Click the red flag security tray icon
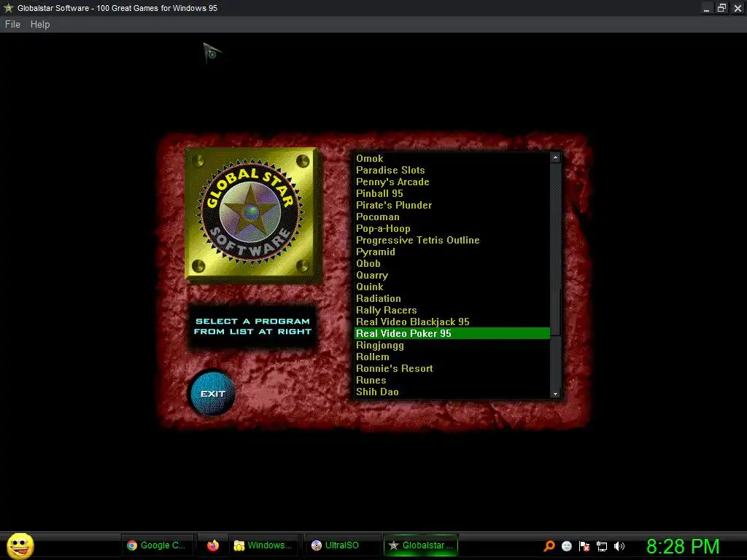Viewport: 747px width, 560px height. 584,546
